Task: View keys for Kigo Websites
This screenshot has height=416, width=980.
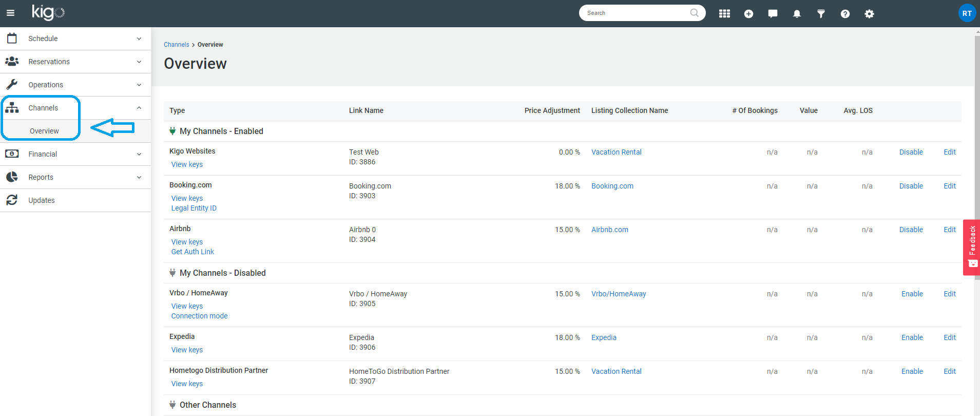Action: (x=187, y=164)
